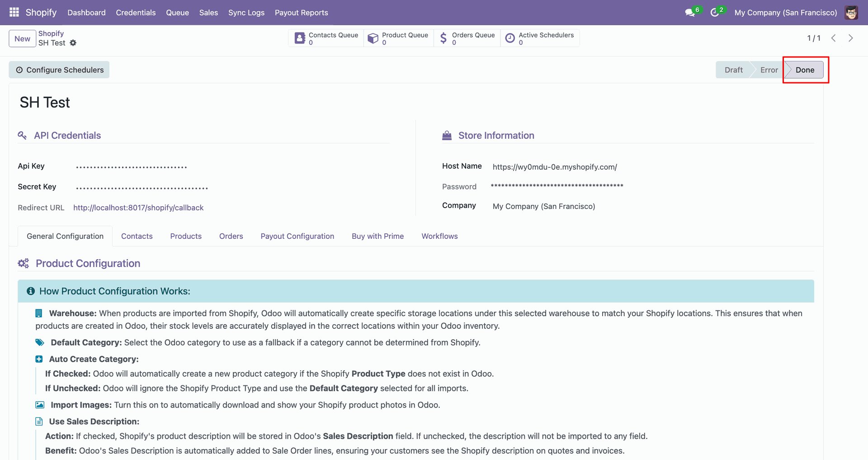Switch to the Workflows tab
868x460 pixels.
point(439,236)
